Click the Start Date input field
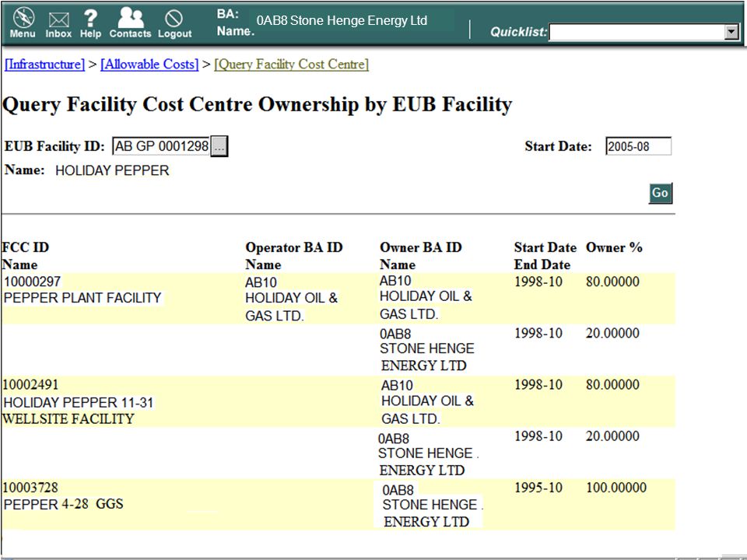The image size is (747, 560). (x=638, y=146)
